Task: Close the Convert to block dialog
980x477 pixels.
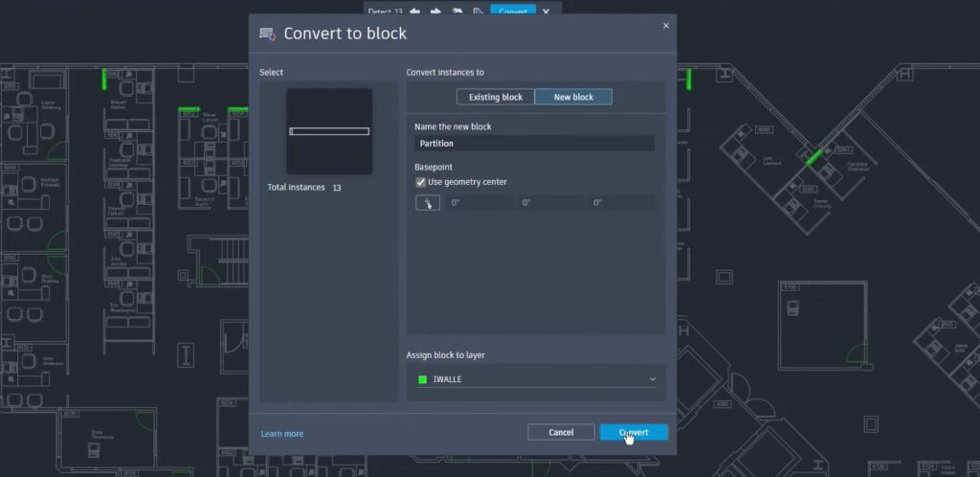Action: pyautogui.click(x=666, y=26)
